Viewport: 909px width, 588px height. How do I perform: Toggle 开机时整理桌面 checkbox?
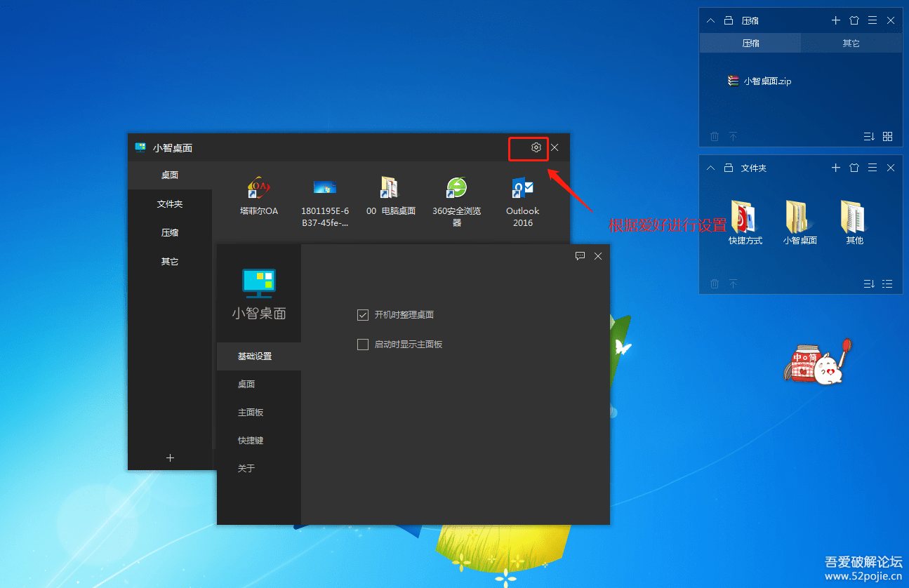tap(363, 315)
